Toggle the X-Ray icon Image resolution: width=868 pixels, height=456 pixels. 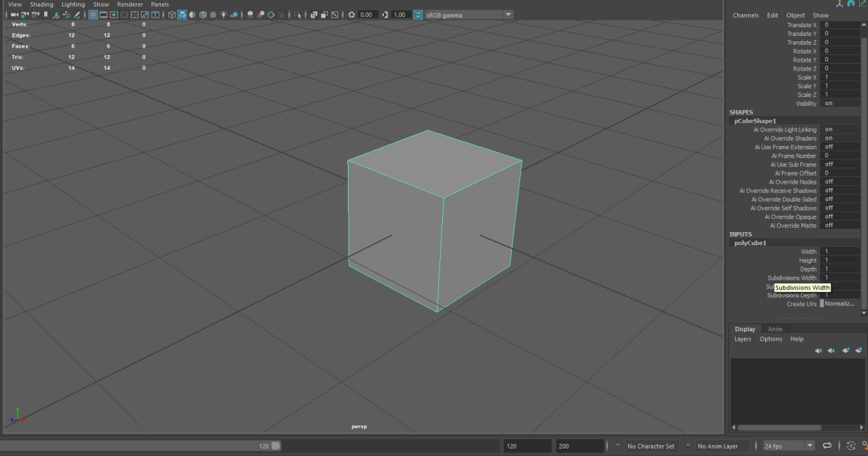(x=313, y=14)
